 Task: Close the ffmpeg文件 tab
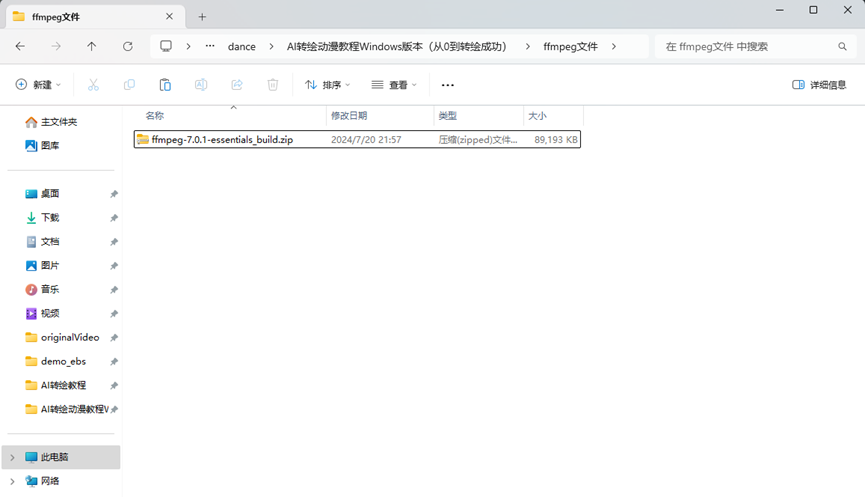tap(169, 17)
